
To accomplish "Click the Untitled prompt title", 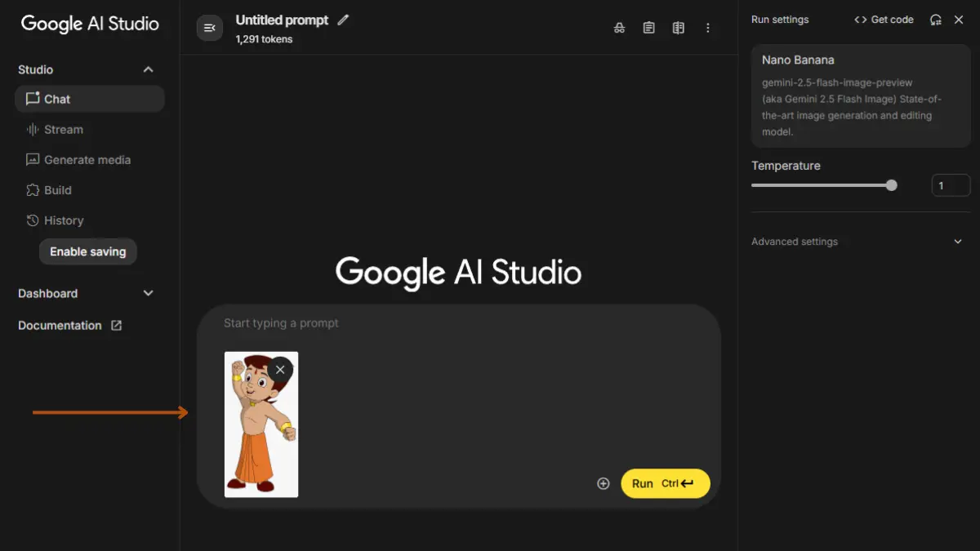I will pyautogui.click(x=282, y=20).
